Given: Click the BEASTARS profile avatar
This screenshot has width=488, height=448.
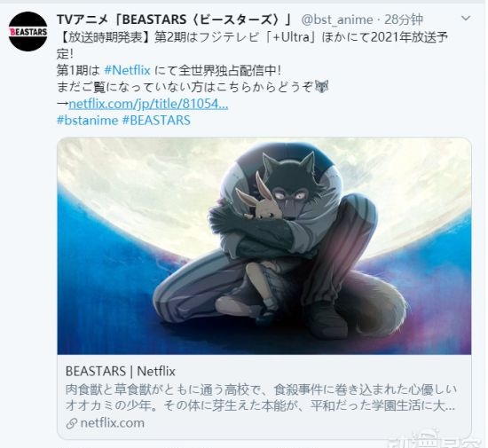Looking at the screenshot, I should pyautogui.click(x=28, y=31).
